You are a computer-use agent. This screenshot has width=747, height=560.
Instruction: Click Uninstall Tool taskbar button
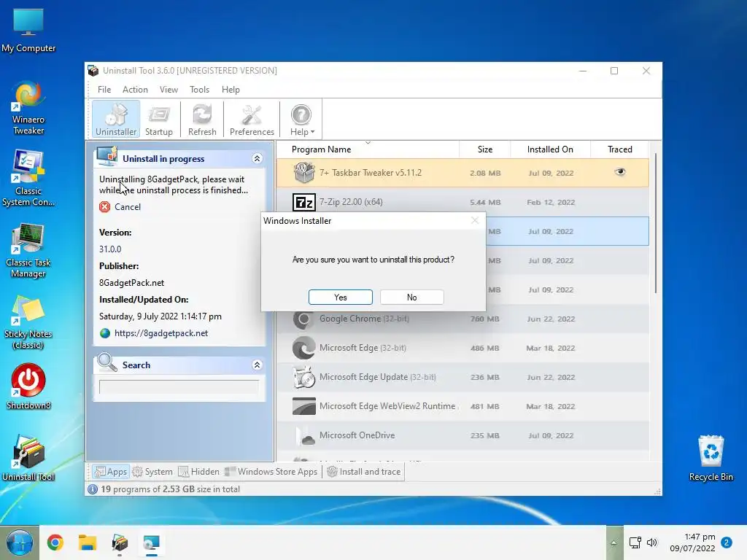coord(120,542)
